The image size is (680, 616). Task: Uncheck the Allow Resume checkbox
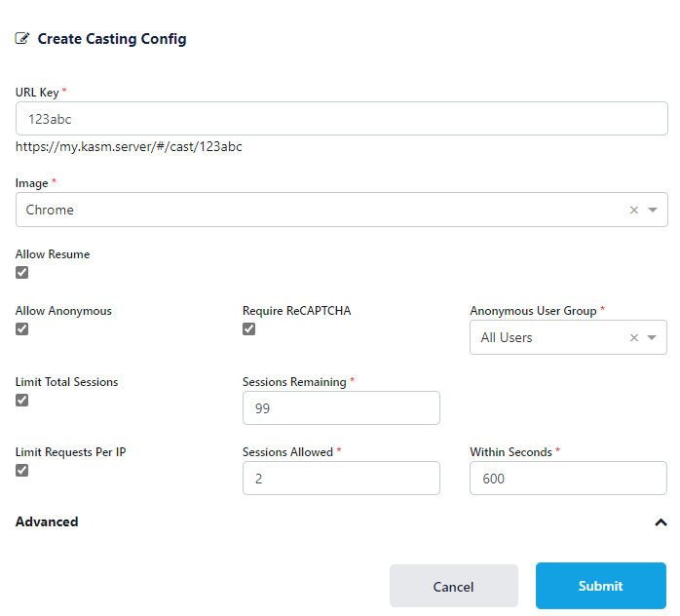[22, 273]
